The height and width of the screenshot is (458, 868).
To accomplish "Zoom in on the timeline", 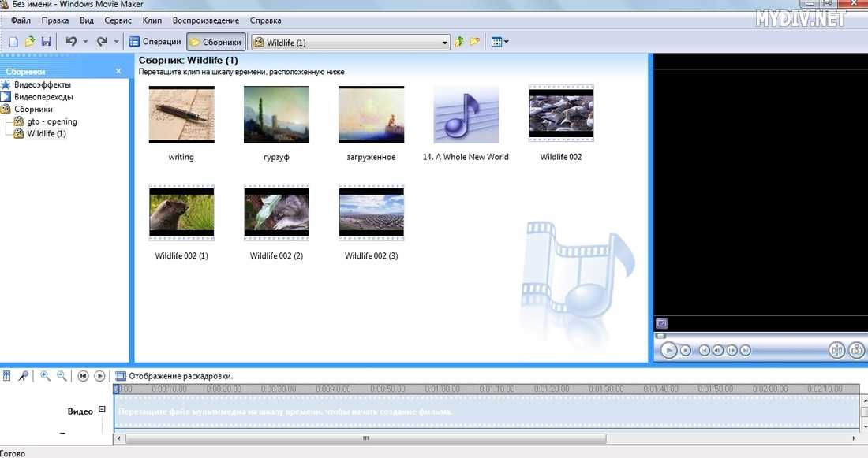I will point(45,376).
